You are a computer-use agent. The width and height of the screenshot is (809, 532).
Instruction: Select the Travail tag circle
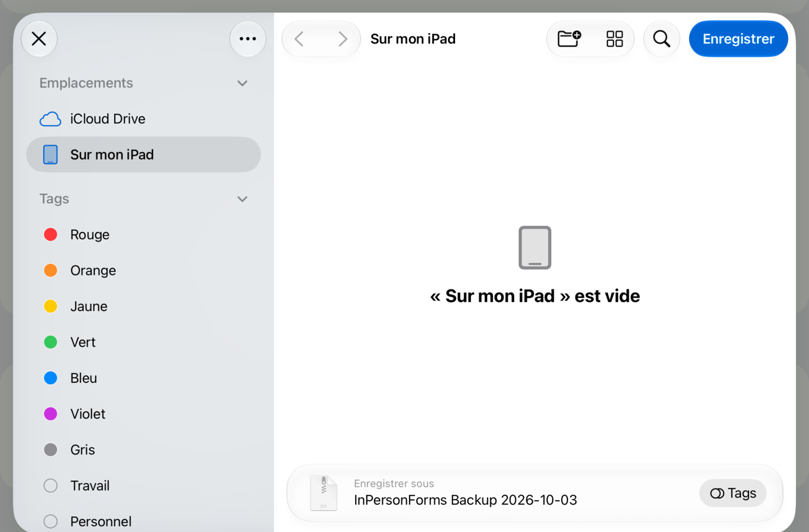[51, 486]
